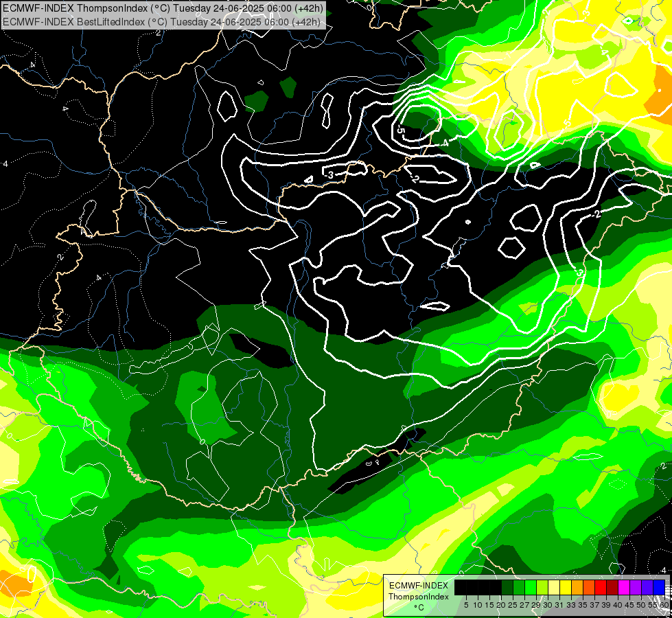Click the legend tick value '15'

pyautogui.click(x=489, y=605)
